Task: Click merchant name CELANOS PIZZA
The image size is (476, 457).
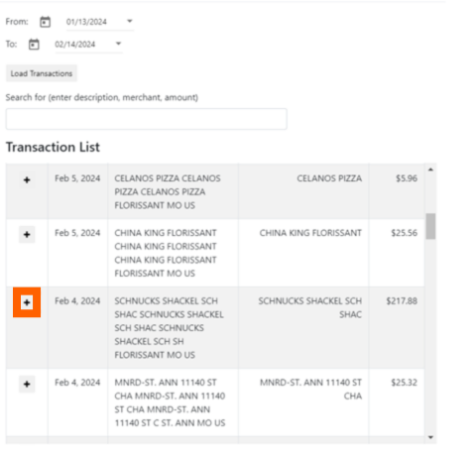Action: click(x=329, y=178)
